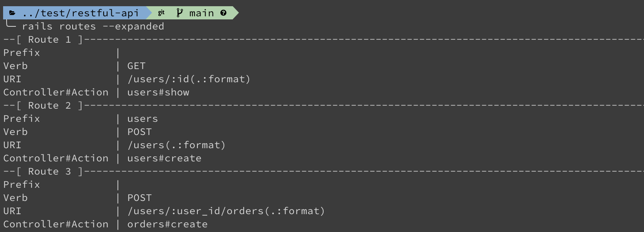
Task: Click the git label icon in prompt
Action: point(161,13)
